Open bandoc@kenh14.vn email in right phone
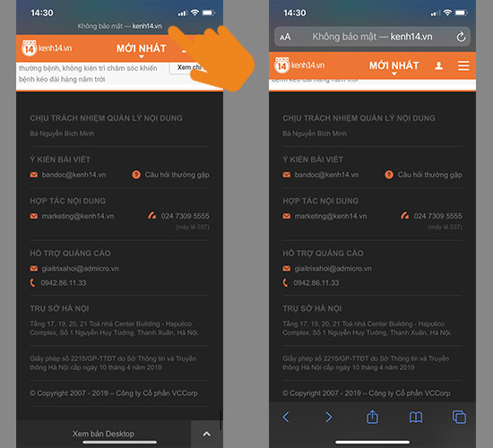 326,175
